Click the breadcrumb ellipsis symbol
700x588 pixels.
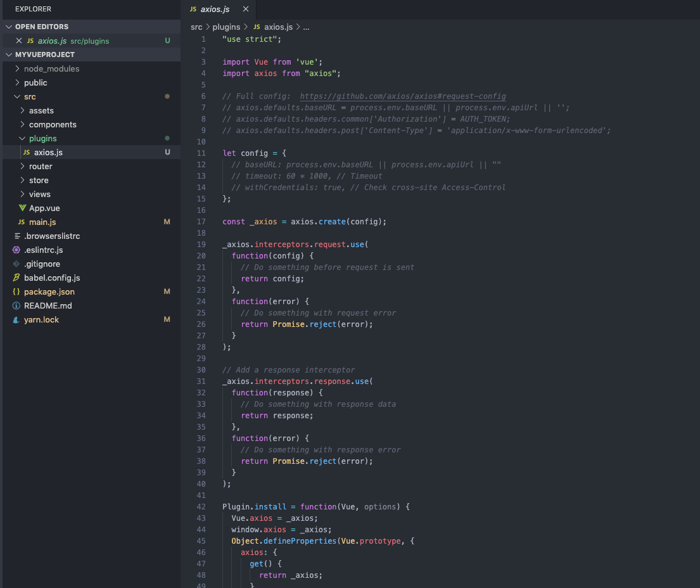click(x=306, y=27)
